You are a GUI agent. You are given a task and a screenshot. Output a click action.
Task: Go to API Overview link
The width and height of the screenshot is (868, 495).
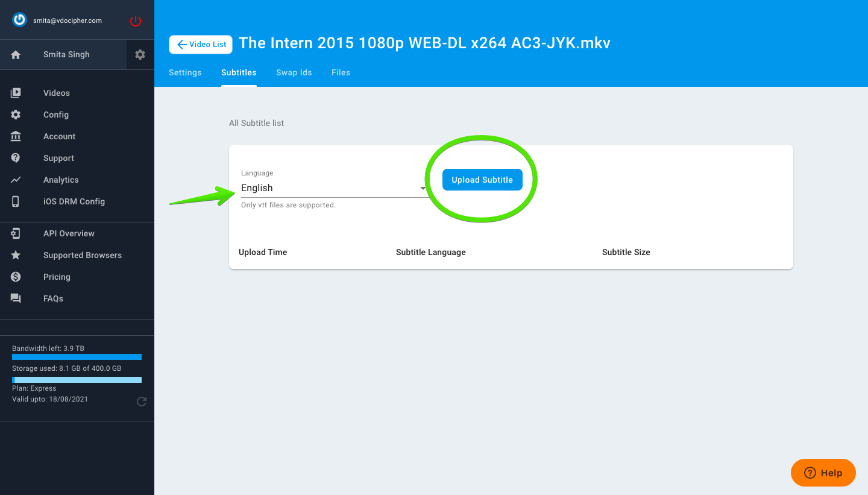tap(69, 233)
